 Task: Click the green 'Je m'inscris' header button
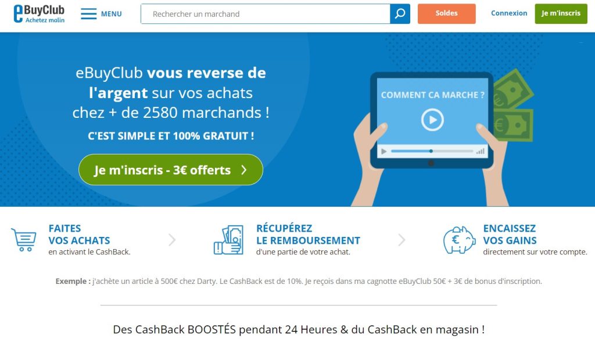[561, 14]
